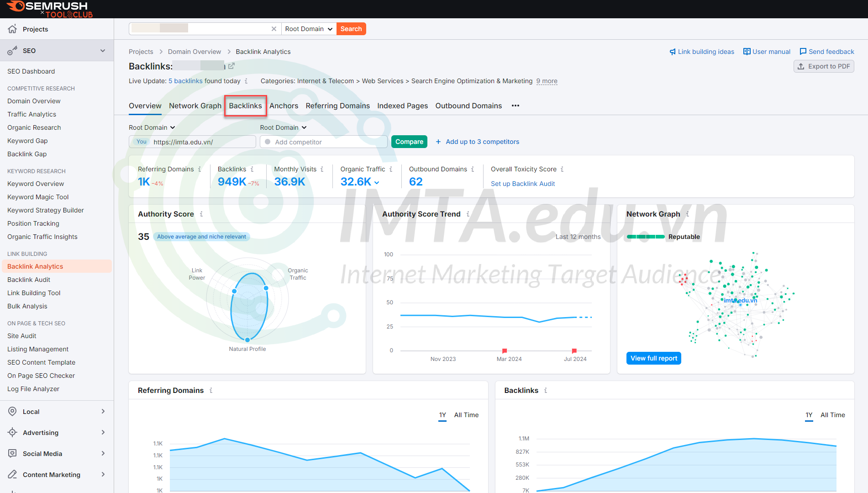This screenshot has height=493, width=868.
Task: Click Backlinks metric info icon
Action: click(x=252, y=169)
